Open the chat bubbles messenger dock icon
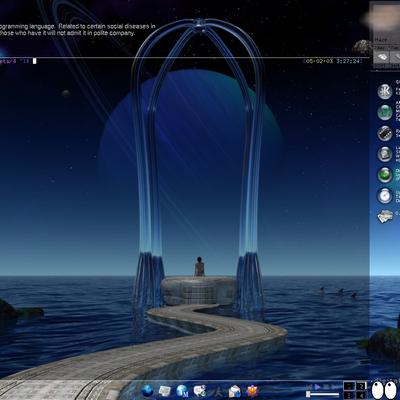 coord(200,390)
